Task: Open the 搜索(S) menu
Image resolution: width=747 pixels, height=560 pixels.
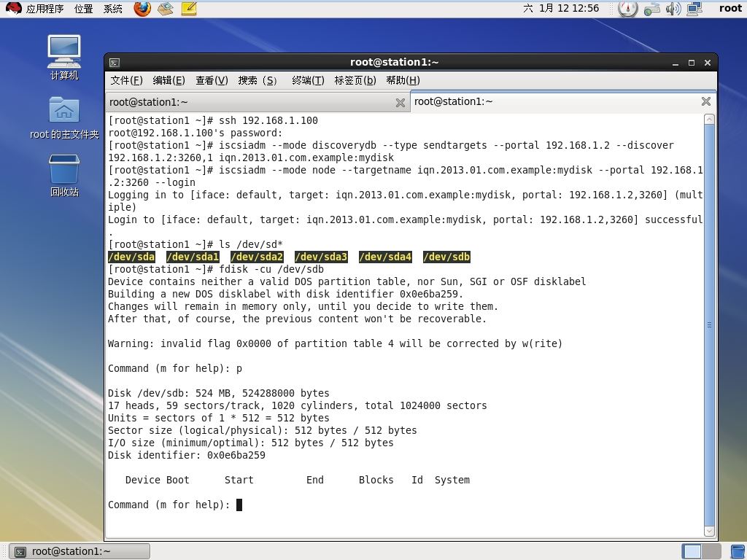Action: [x=258, y=80]
